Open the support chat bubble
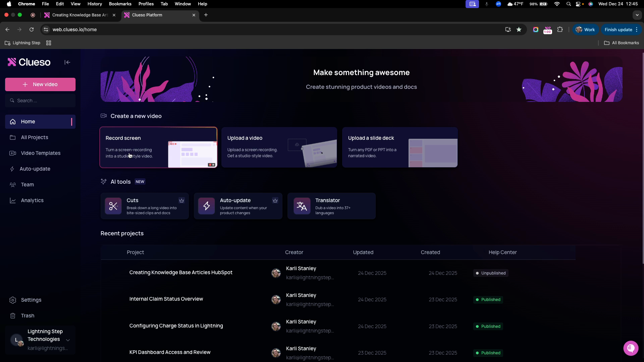 tap(631, 348)
